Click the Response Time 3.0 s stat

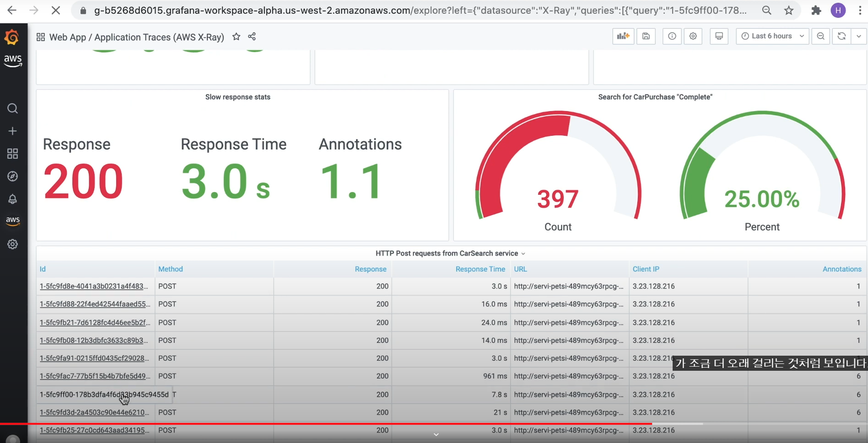pyautogui.click(x=226, y=181)
